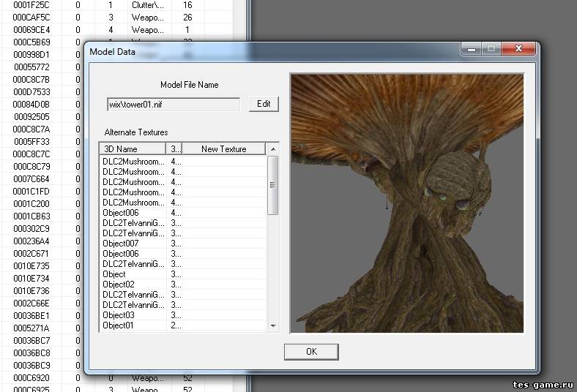Select form ID 0010E736 in background list
The height and width of the screenshot is (392, 577).
pos(31,291)
